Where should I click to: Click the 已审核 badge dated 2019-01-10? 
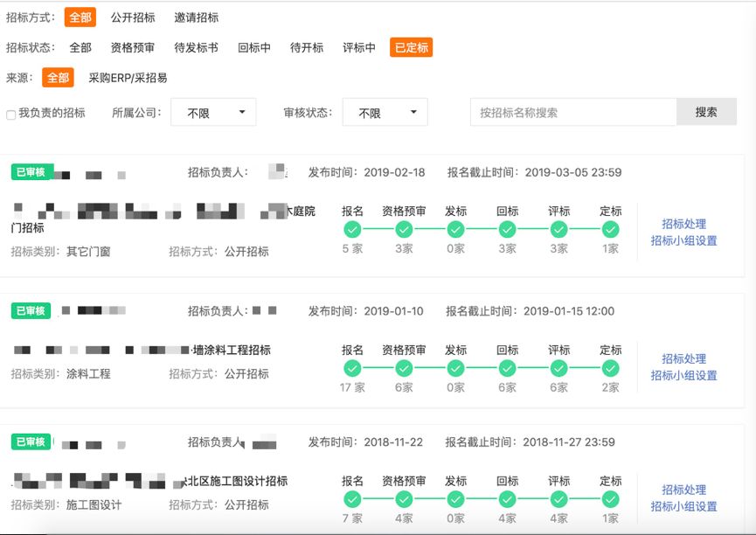(31, 310)
